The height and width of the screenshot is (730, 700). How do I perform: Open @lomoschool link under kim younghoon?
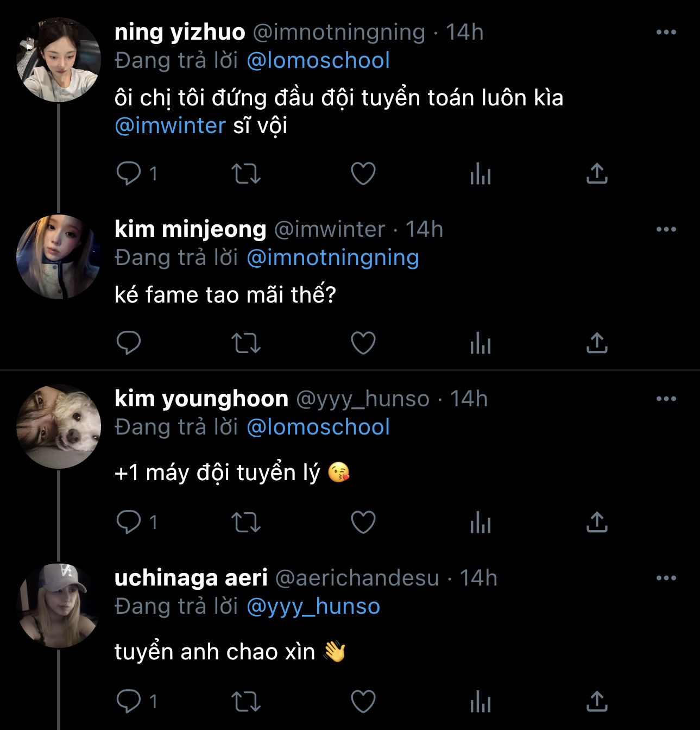pos(318,427)
